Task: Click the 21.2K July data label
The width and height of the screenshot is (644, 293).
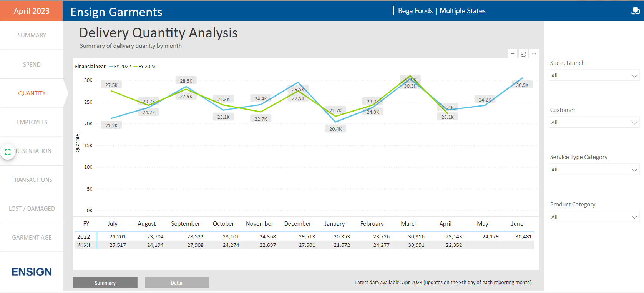Action: click(x=111, y=125)
